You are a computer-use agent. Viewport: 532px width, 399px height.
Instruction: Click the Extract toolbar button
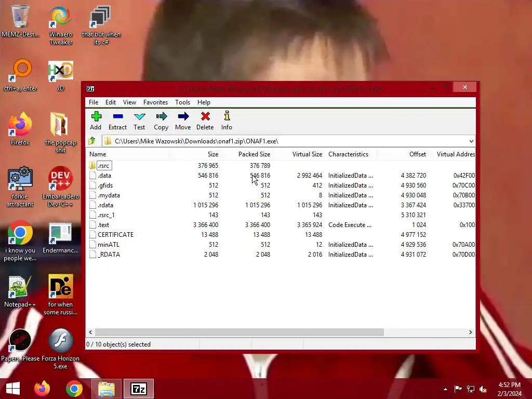click(117, 121)
